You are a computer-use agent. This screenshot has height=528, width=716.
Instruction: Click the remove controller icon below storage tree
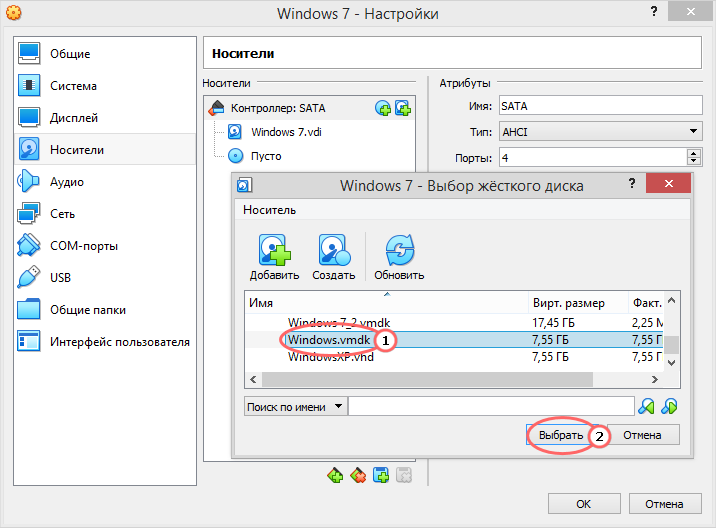point(358,475)
